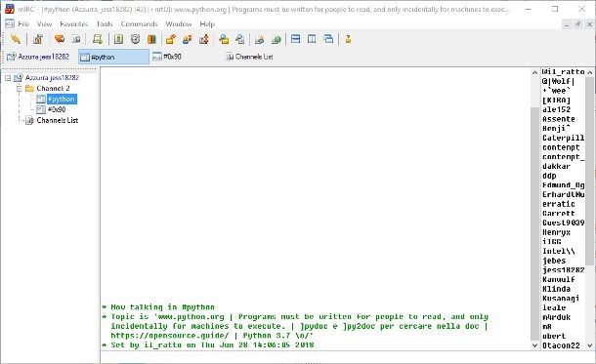This screenshot has width=596, height=364.
Task: Select nick dakkar in the nick list
Action: click(556, 166)
